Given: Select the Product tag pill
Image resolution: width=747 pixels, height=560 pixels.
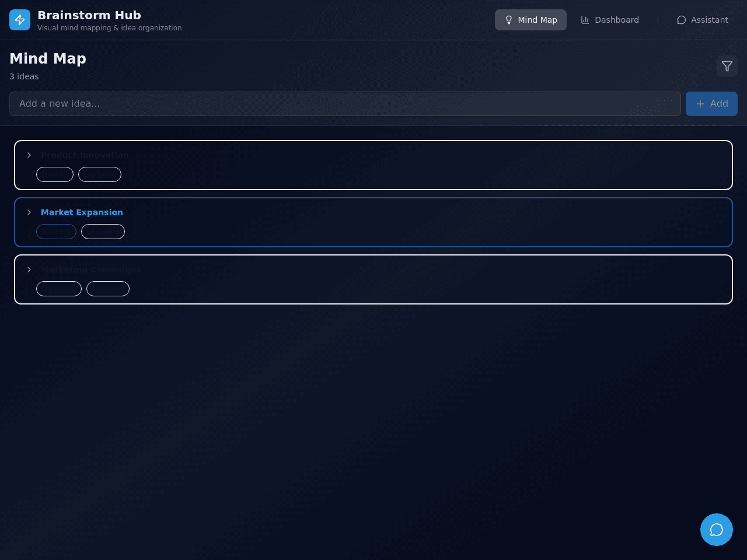Looking at the screenshot, I should [x=55, y=174].
